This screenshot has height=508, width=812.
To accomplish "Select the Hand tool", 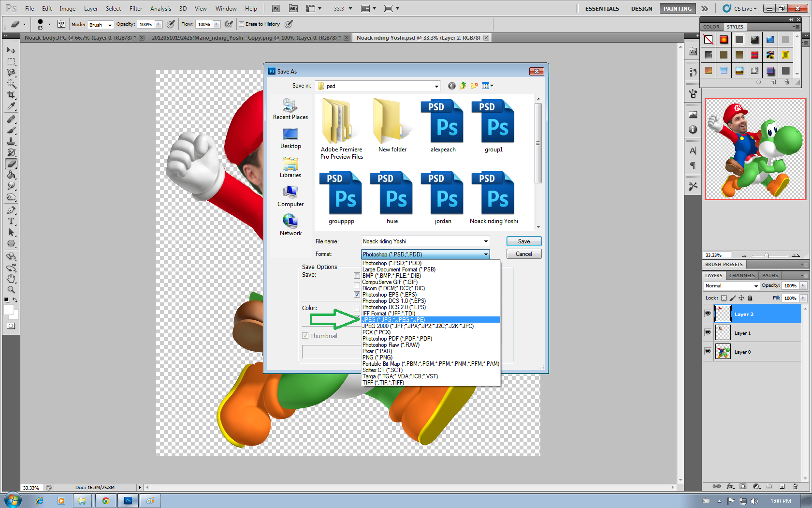I will pyautogui.click(x=11, y=279).
